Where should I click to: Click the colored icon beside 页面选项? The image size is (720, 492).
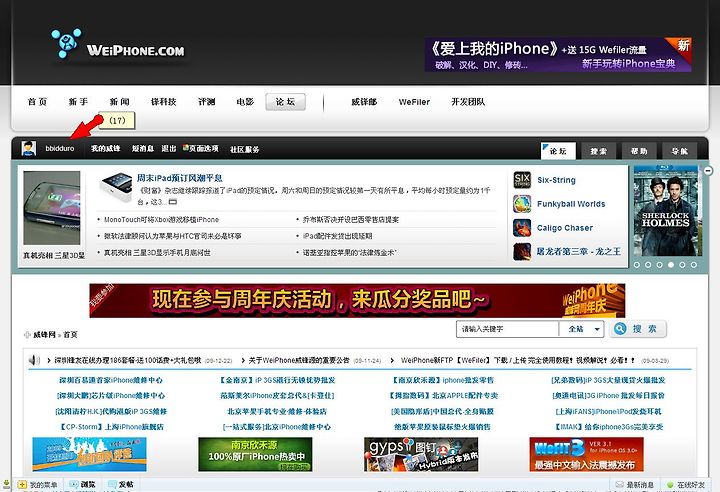186,147
